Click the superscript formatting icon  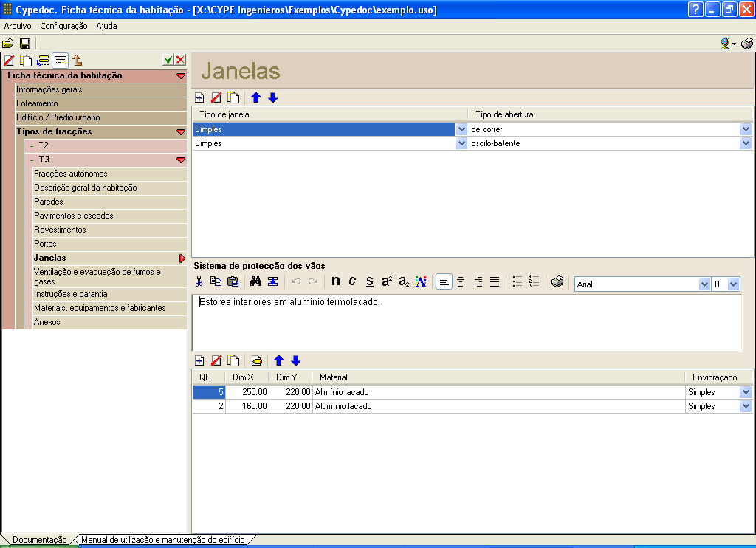click(387, 281)
